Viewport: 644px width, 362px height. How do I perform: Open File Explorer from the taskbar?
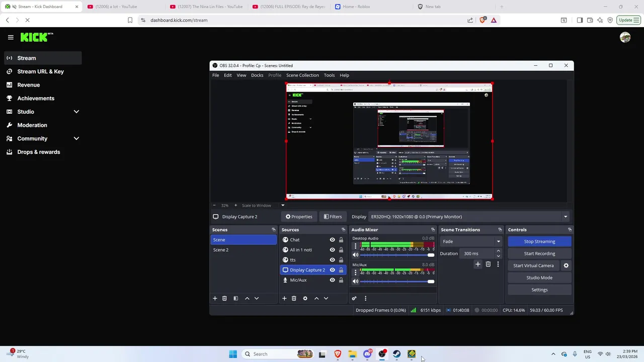click(352, 354)
